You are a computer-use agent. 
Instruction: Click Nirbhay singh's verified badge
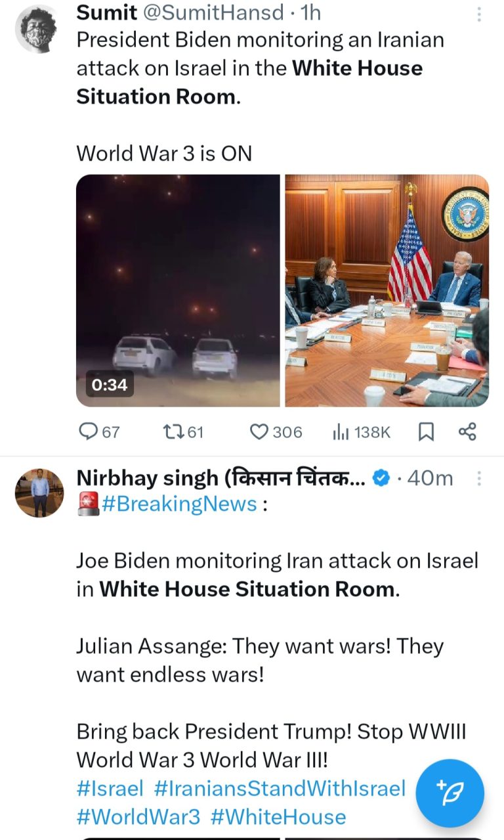pyautogui.click(x=381, y=479)
